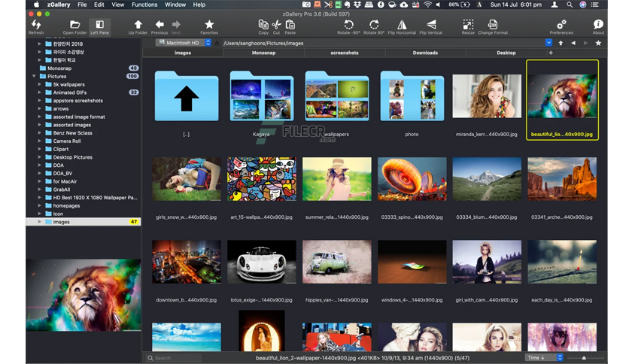The width and height of the screenshot is (629, 364).
Task: Select the art_15-wallpa thumbnail
Action: click(262, 179)
